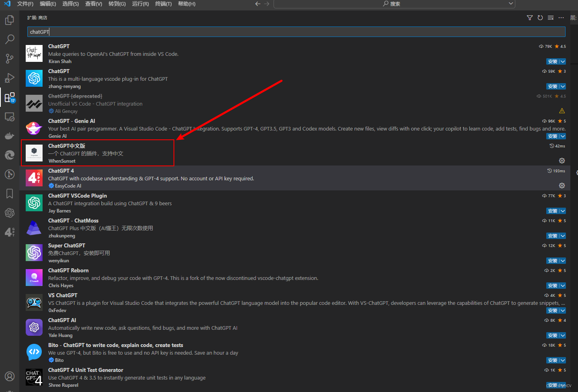
Task: Select the ChatGPT中文版 extension entry
Action: click(296, 153)
